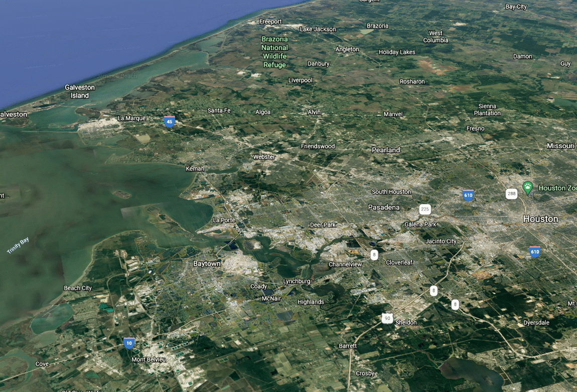Select the Kemah place label
577x392 pixels.
coord(195,169)
